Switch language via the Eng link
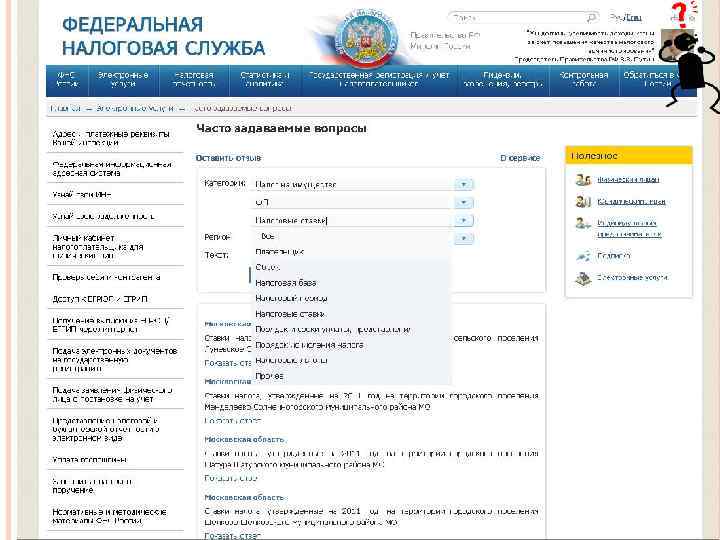 click(633, 18)
